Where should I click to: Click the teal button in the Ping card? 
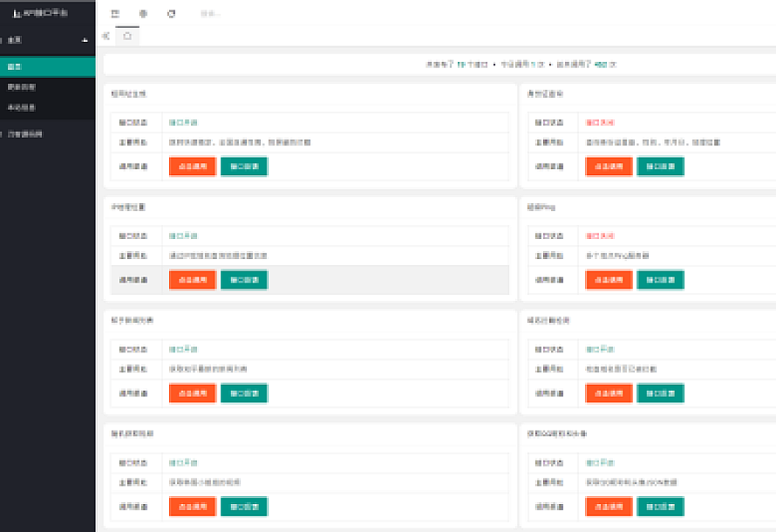660,280
